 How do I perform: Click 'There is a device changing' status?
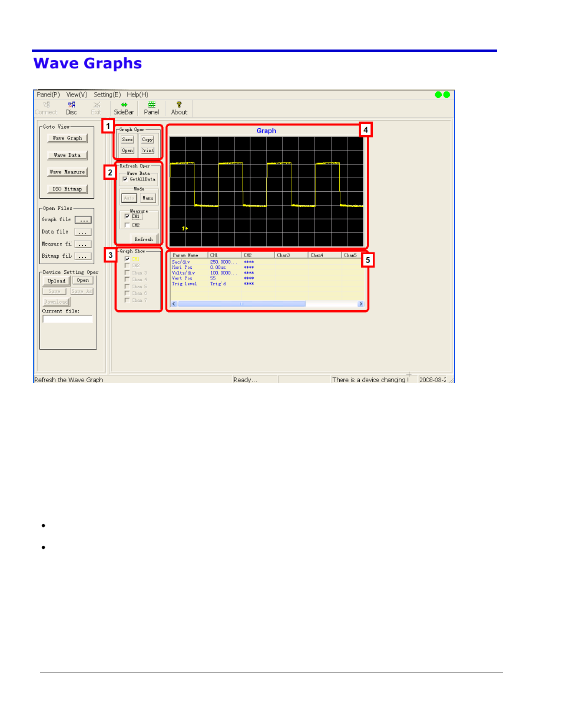[x=371, y=380]
